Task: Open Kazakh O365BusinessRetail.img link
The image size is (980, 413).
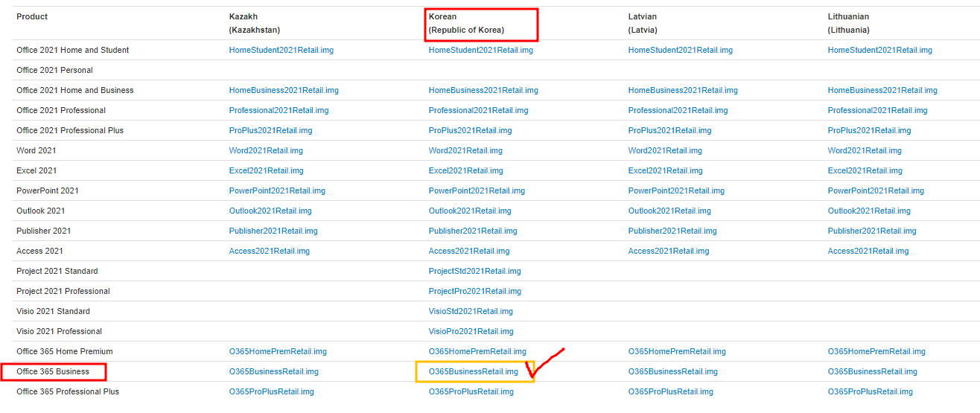Action: pos(274,371)
